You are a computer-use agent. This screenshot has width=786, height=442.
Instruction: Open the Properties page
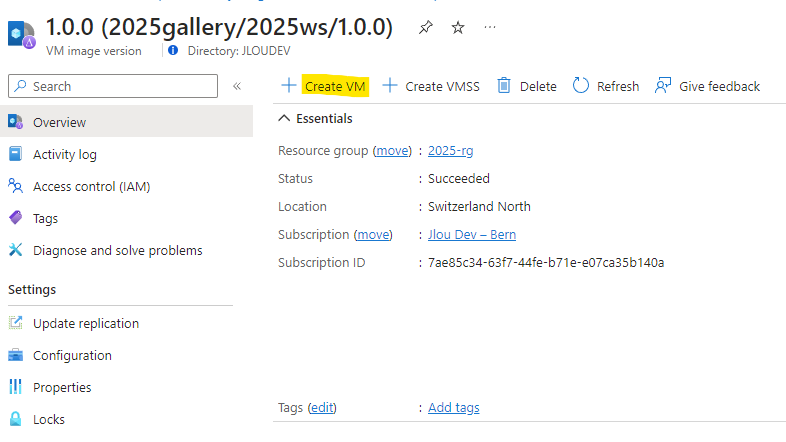point(62,387)
